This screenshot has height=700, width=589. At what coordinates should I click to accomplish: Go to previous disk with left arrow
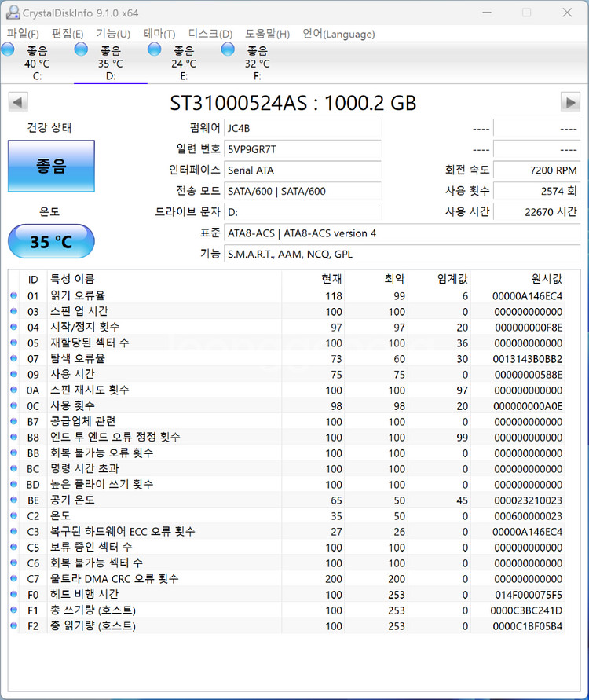click(18, 102)
